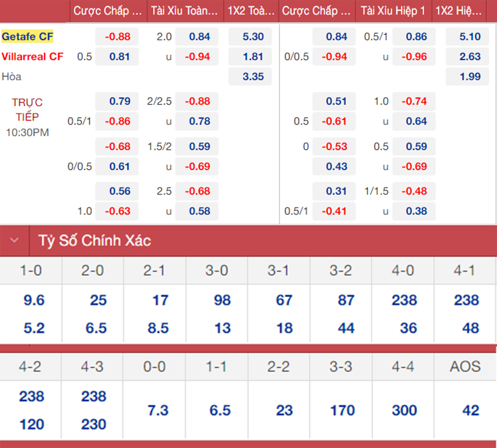Bet on 0-0 correct score at 7.3
This screenshot has height=448, width=497.
158,410
